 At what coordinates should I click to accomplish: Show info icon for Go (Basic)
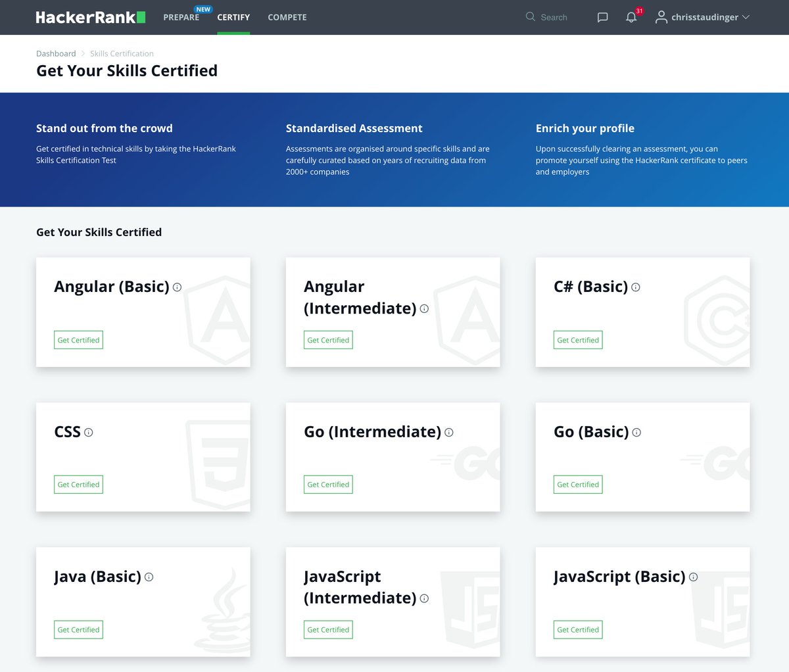pos(636,433)
